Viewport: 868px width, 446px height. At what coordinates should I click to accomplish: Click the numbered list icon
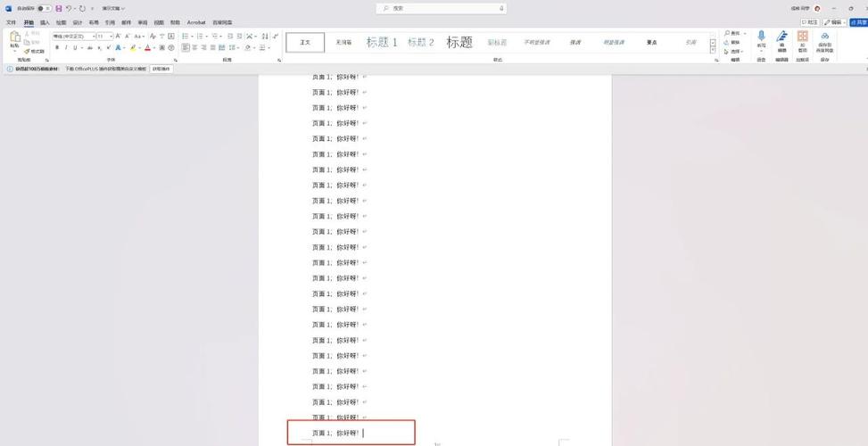pos(200,36)
